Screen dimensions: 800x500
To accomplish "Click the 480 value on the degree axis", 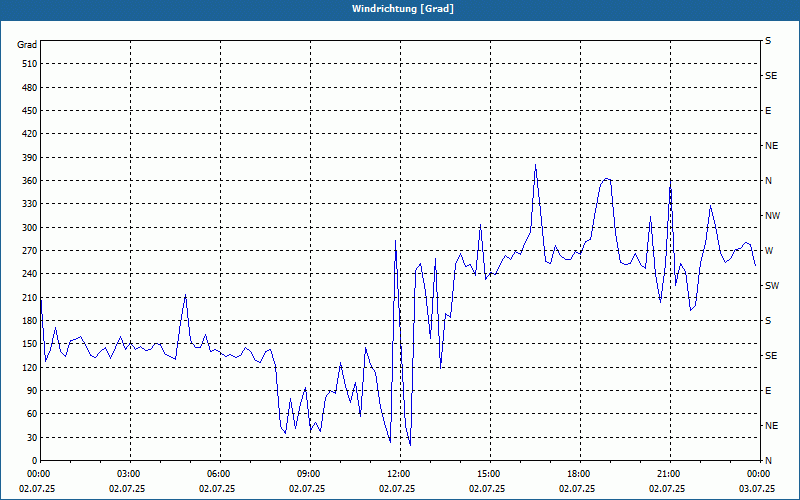I will 30,88.
